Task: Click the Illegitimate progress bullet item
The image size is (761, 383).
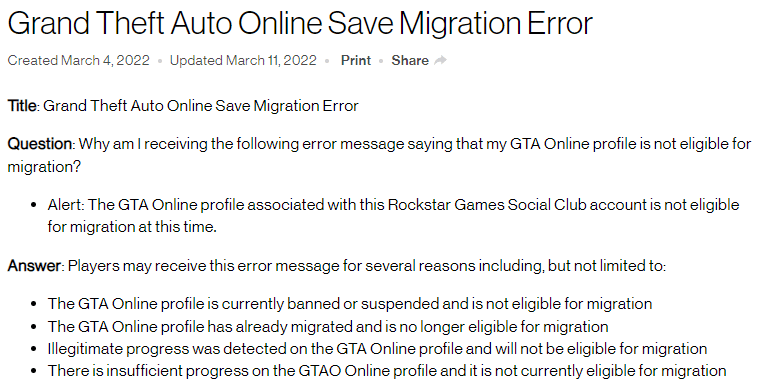Action: click(377, 349)
